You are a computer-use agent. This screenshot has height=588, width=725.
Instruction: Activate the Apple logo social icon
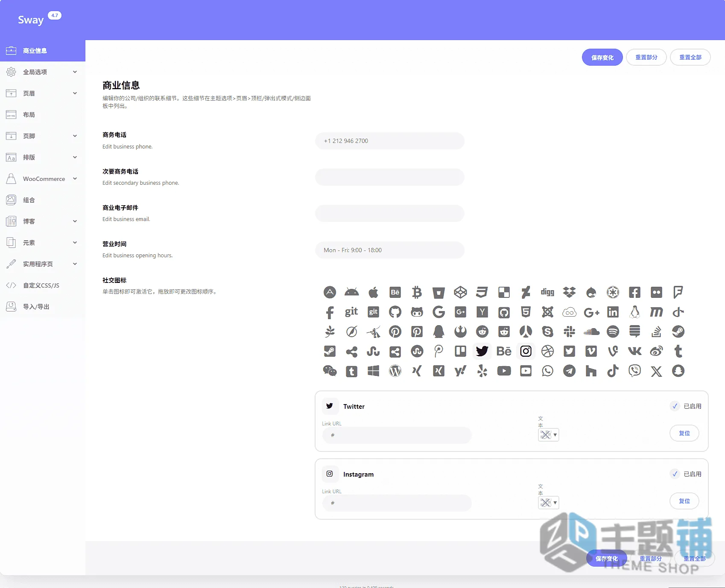point(373,292)
